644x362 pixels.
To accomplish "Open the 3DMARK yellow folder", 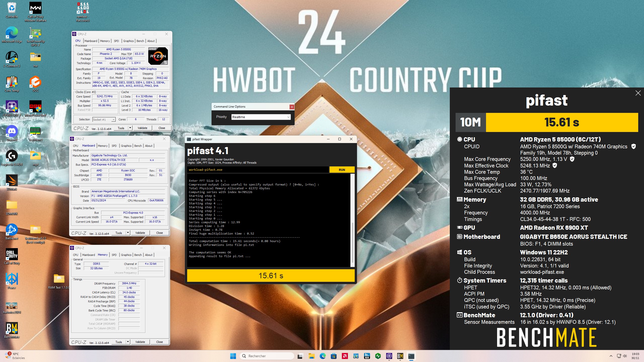I will tap(12, 207).
